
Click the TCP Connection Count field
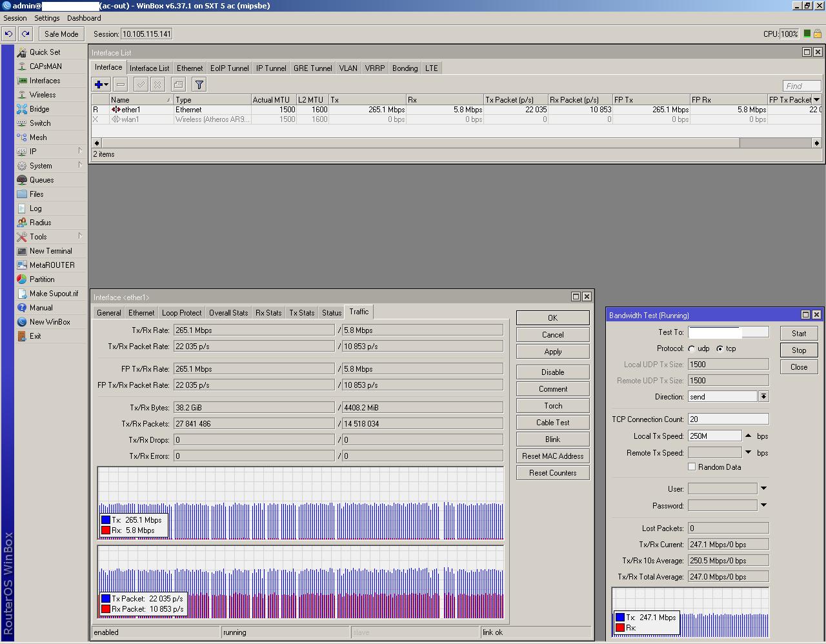coord(728,419)
